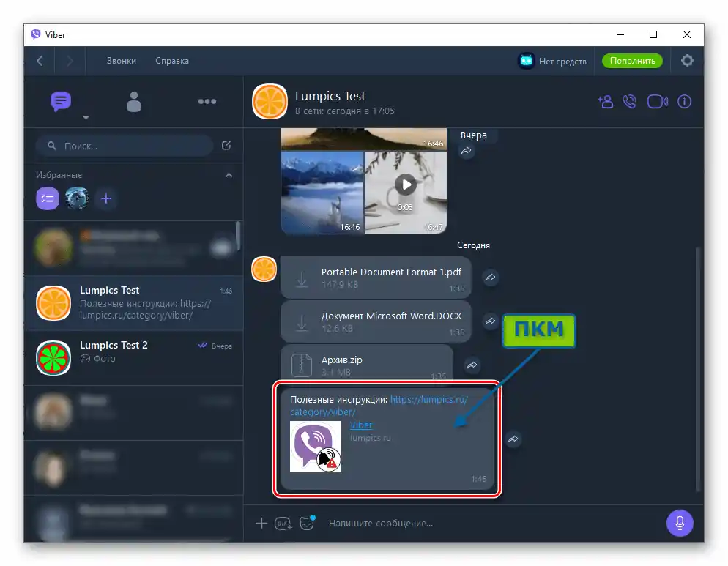Switch to the Contacts tab in sidebar
The image size is (728, 566).
[x=134, y=101]
